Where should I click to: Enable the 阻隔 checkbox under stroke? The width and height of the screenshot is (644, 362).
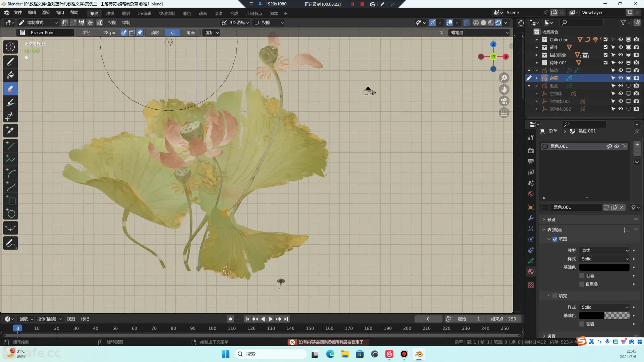click(x=582, y=276)
